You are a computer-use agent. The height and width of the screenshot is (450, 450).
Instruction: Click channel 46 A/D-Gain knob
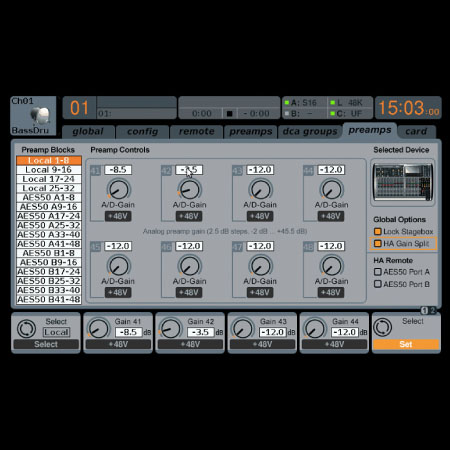[189, 266]
